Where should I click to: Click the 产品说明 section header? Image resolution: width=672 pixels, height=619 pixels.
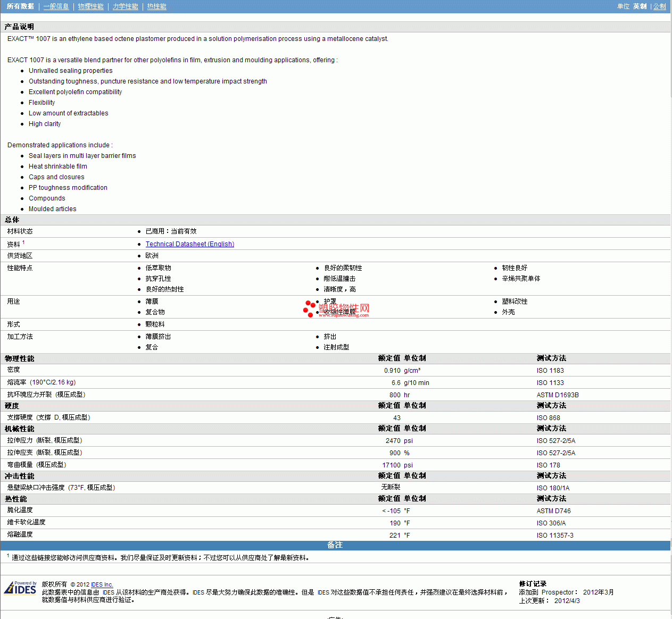tap(19, 27)
